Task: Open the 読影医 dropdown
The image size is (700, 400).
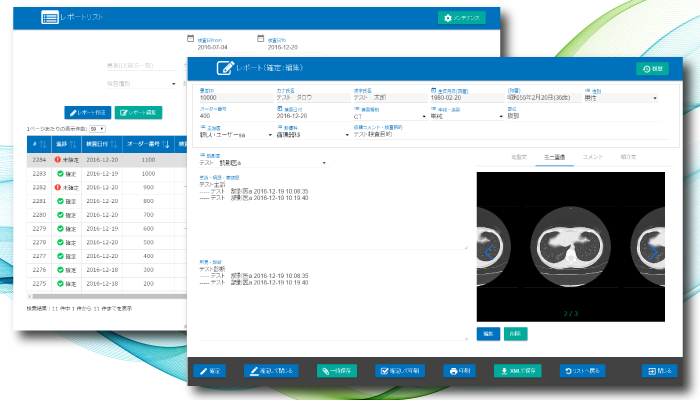Action: (264, 162)
